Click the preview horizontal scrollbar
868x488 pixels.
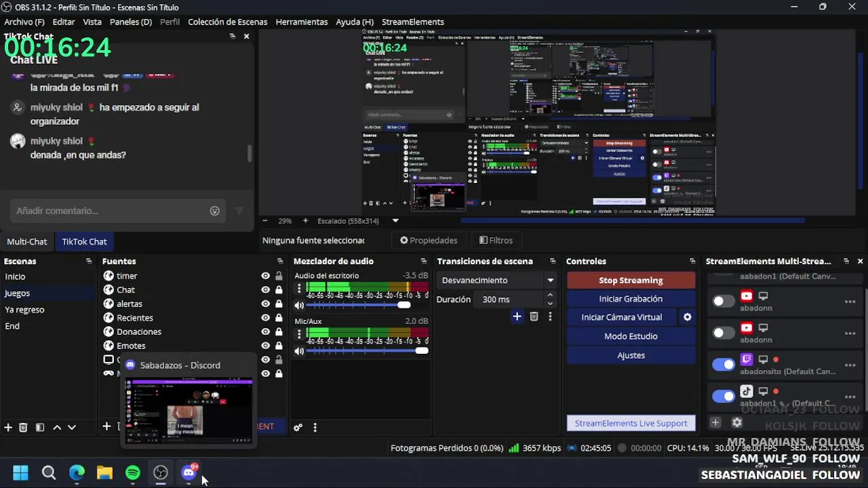(x=632, y=220)
